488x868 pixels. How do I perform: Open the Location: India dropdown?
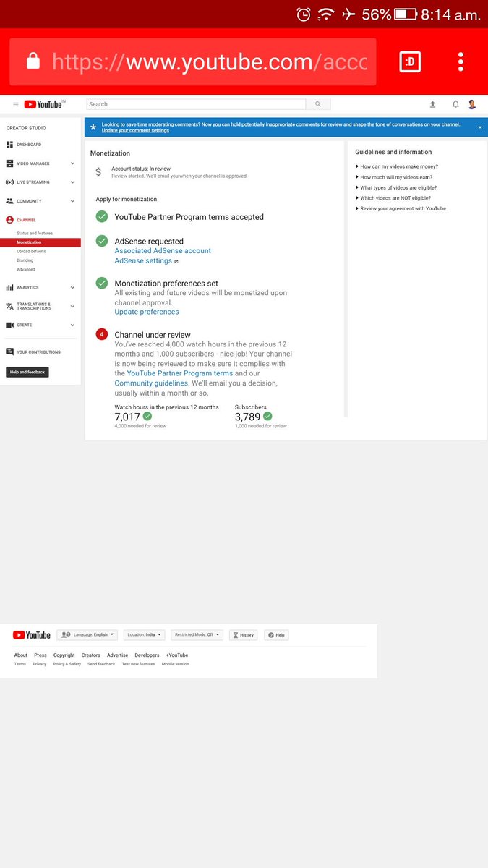pos(144,634)
